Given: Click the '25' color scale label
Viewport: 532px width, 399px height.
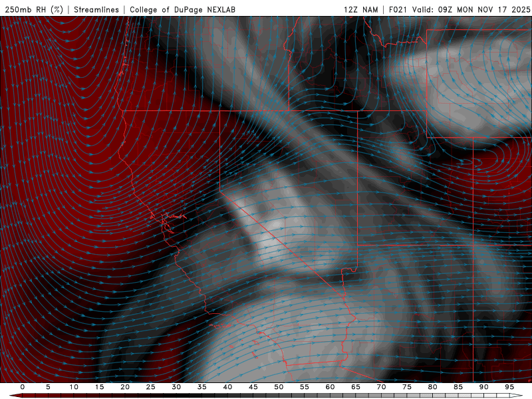Looking at the screenshot, I should [151, 387].
